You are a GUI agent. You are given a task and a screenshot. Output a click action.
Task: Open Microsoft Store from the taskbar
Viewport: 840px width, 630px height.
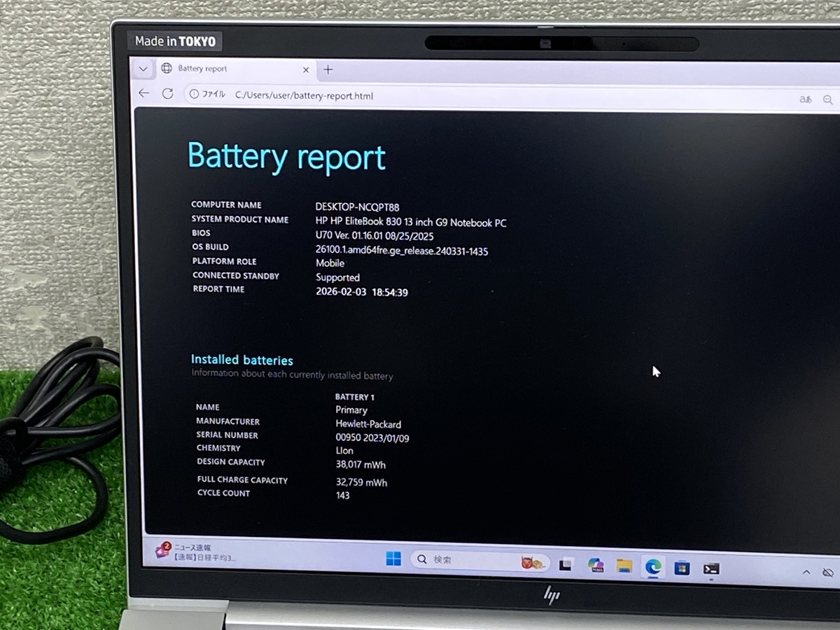[x=682, y=568]
